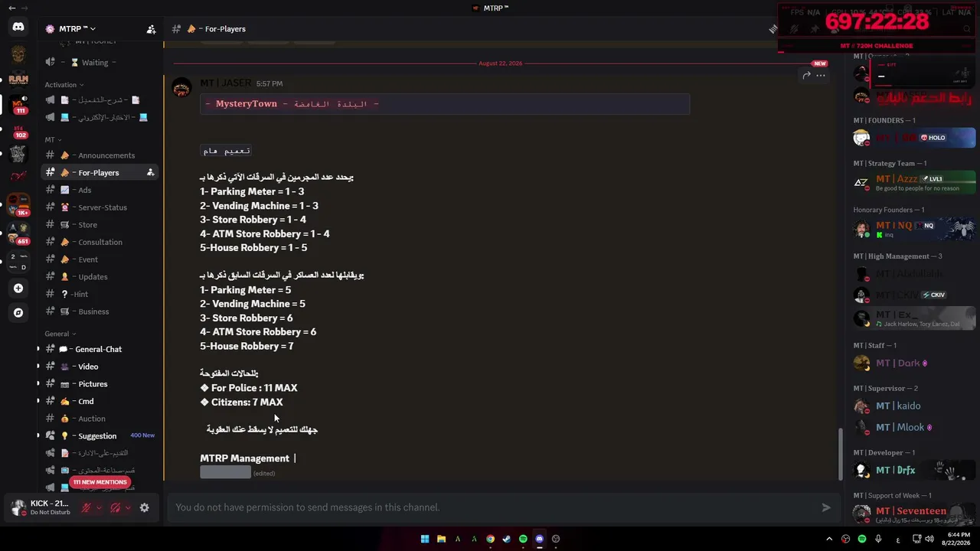
Task: Open the Ads channel
Action: point(100,190)
